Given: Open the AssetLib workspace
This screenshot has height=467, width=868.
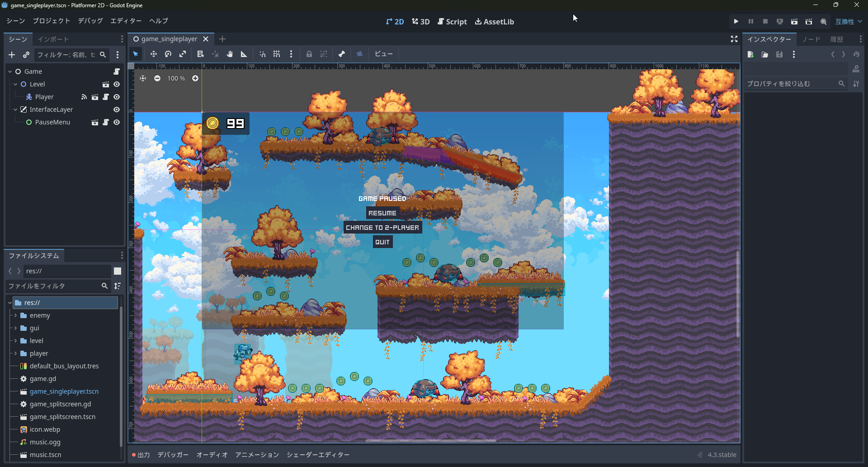Looking at the screenshot, I should 495,21.
